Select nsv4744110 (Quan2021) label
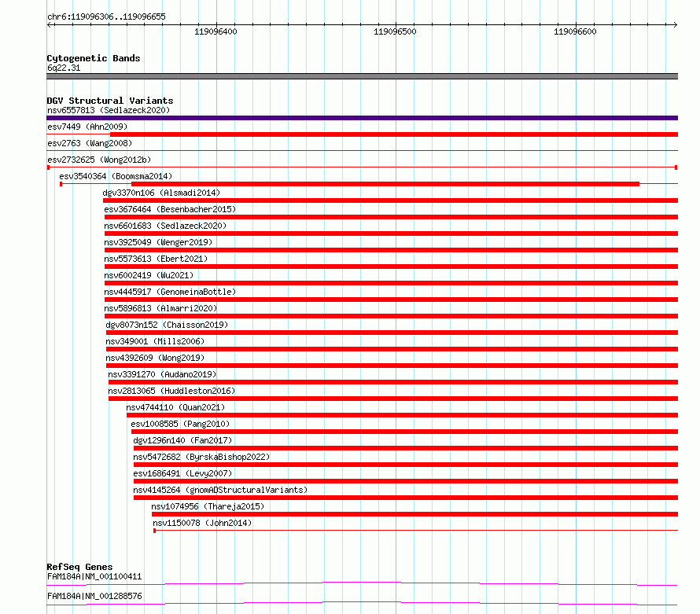700x614 pixels. (x=175, y=407)
